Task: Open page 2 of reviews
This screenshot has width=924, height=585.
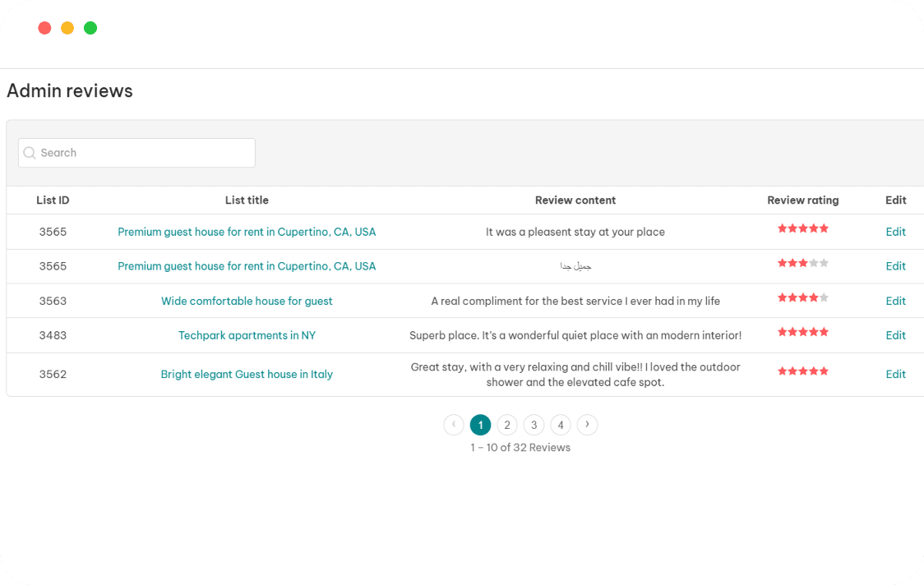Action: (x=507, y=425)
